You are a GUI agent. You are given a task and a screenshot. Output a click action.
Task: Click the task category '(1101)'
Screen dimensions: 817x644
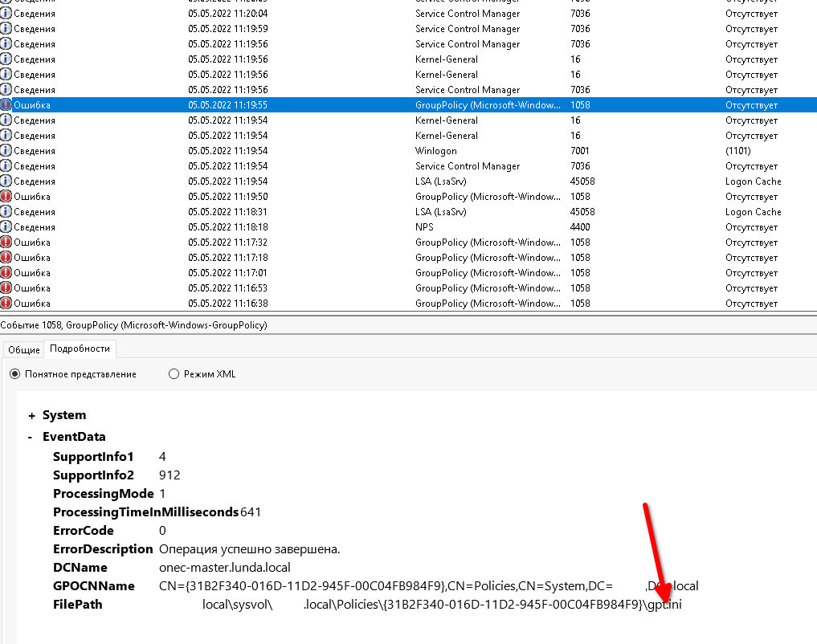[x=738, y=150]
